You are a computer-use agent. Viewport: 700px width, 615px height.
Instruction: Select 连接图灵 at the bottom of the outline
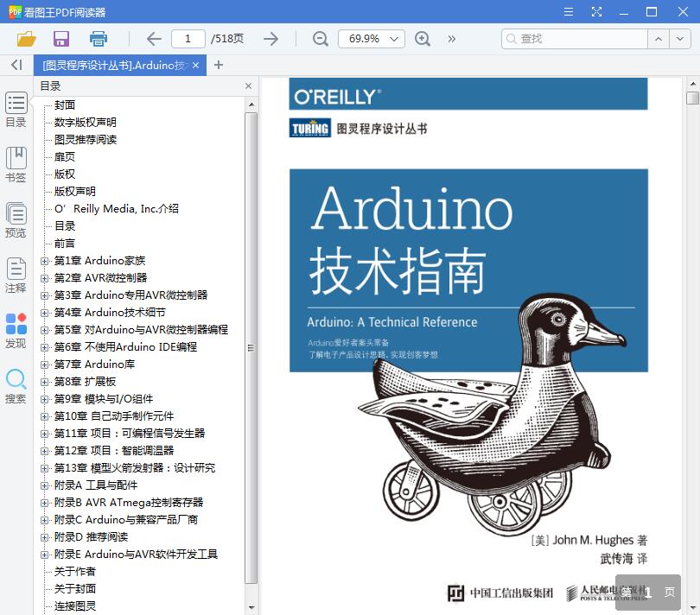[x=75, y=606]
